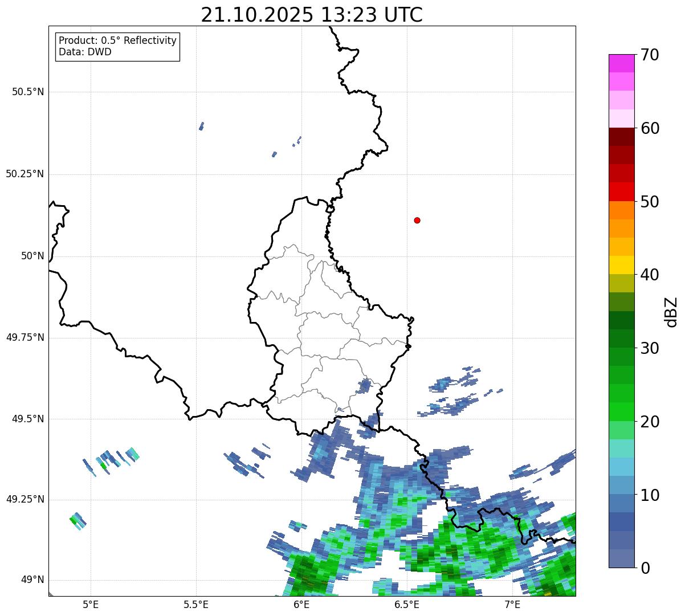Click the small radar echo near 50.4°N 5.5°E
This screenshot has width=685, height=616.
coord(201,126)
